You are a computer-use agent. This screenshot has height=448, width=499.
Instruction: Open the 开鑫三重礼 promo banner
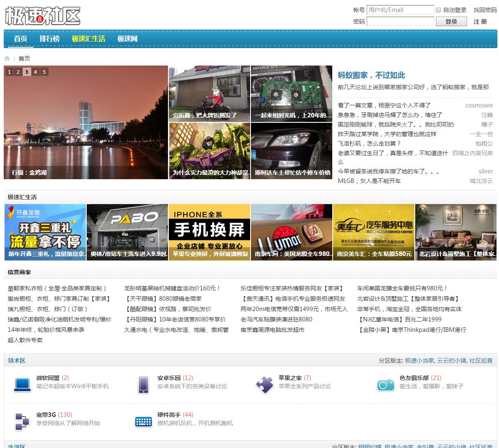coord(45,232)
